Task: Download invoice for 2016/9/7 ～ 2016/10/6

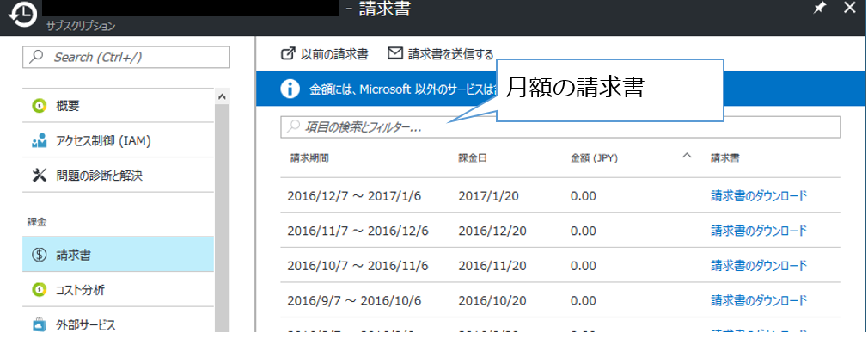Action: [x=759, y=300]
